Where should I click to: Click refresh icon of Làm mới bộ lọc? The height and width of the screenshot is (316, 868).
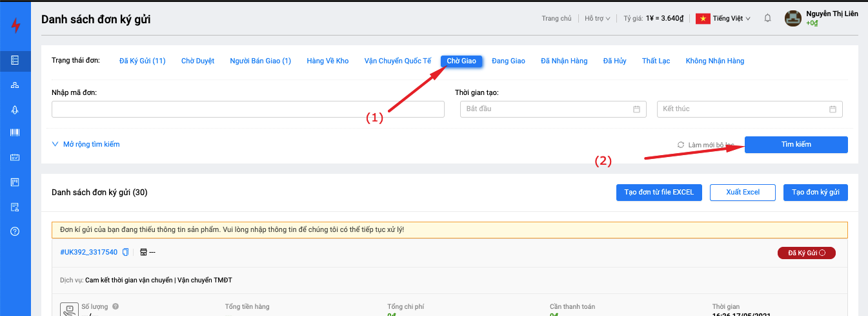[681, 145]
